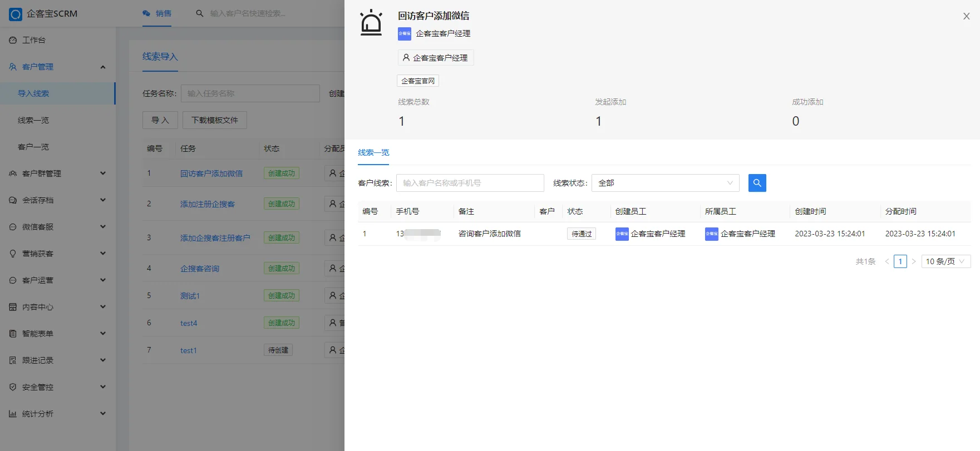Click the 待创建 status tag for test1
The image size is (980, 451).
[x=278, y=350]
